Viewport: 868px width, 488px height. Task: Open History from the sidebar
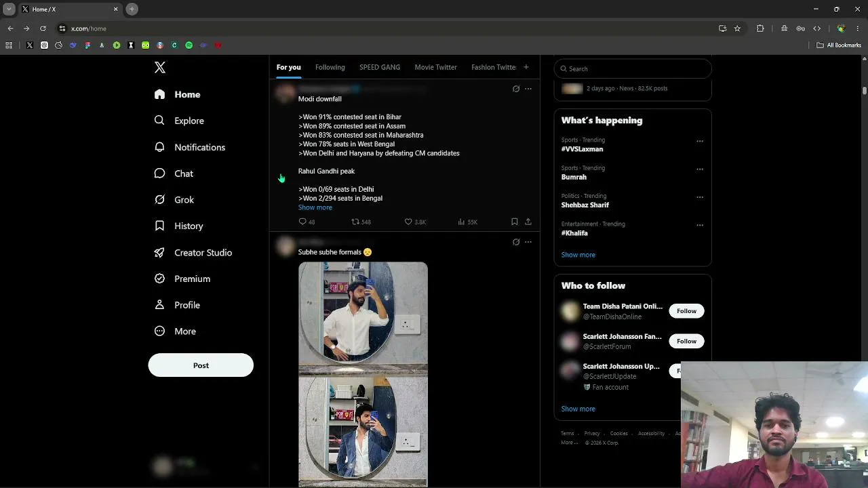[178, 226]
